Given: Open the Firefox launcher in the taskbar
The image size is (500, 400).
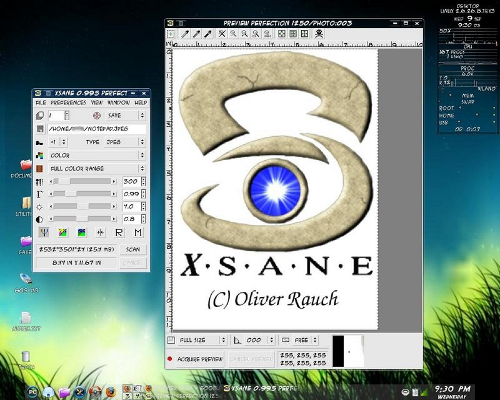Looking at the screenshot, I should [x=111, y=392].
